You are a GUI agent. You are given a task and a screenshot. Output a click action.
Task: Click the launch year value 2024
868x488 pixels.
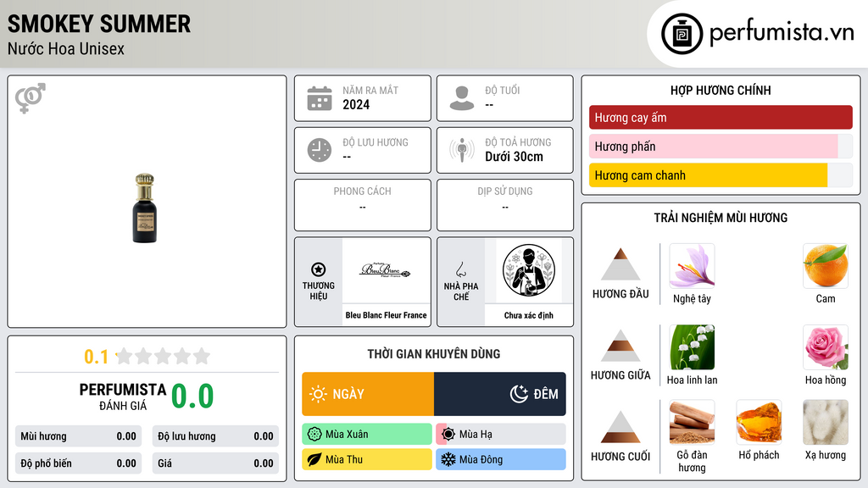click(356, 105)
